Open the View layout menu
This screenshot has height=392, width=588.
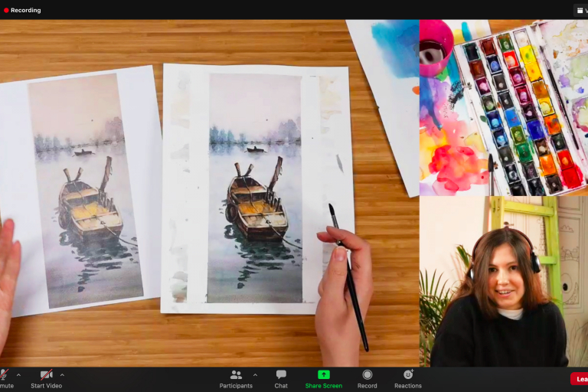tap(580, 10)
